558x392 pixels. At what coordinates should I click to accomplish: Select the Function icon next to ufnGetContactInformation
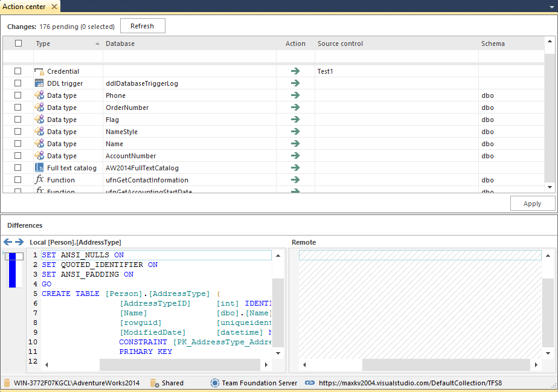[x=39, y=179]
